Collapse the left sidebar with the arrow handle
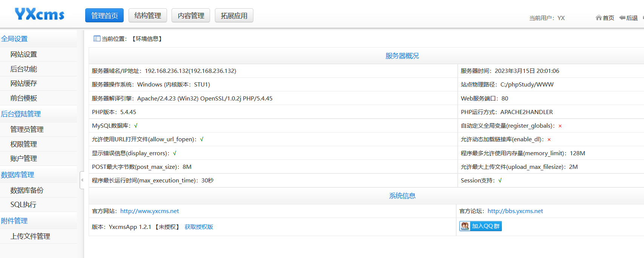 tap(82, 180)
